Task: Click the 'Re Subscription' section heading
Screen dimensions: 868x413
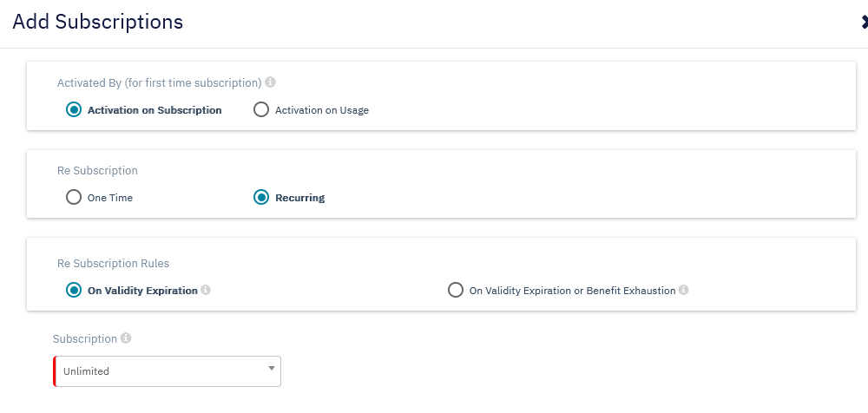Action: coord(97,171)
